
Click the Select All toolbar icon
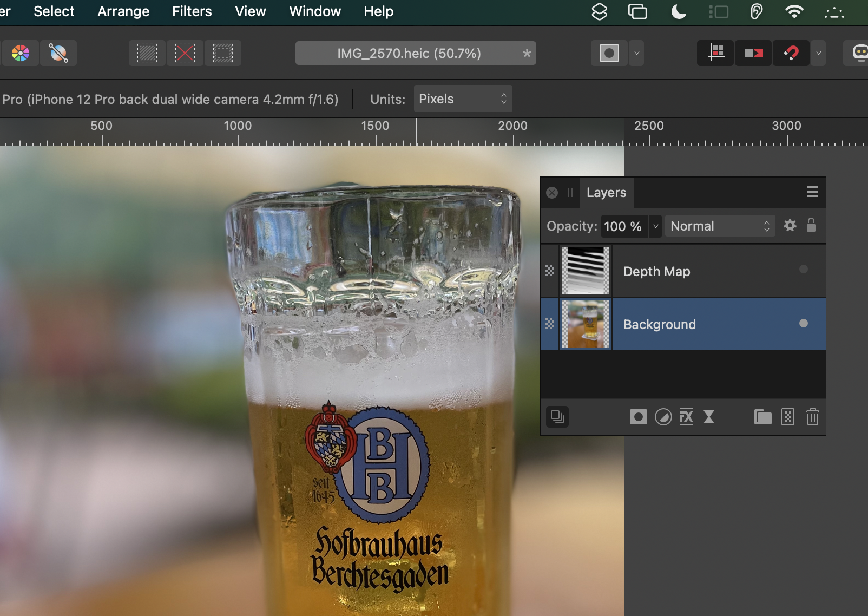click(147, 53)
